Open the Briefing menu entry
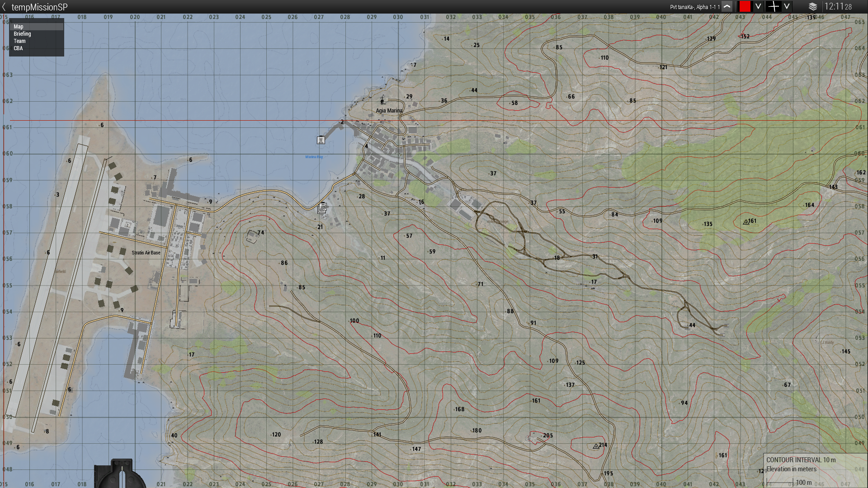 click(x=22, y=34)
